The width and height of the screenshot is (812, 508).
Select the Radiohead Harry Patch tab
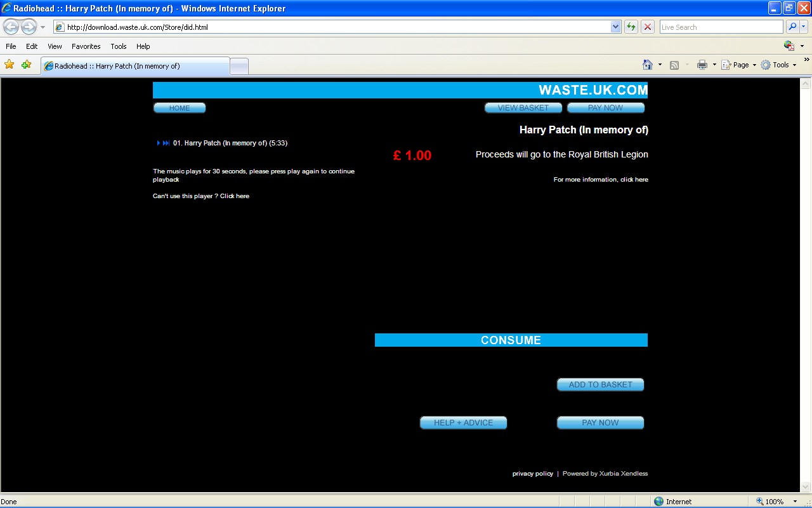coord(134,66)
